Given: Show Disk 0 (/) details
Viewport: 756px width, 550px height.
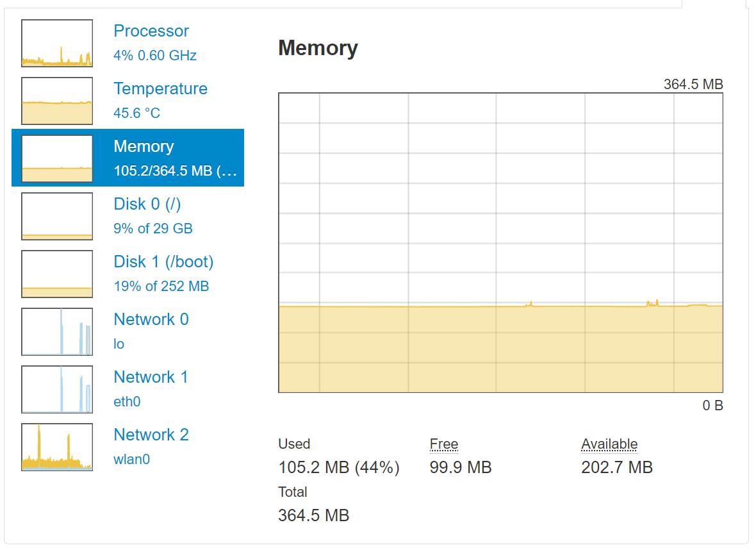Looking at the screenshot, I should (147, 204).
